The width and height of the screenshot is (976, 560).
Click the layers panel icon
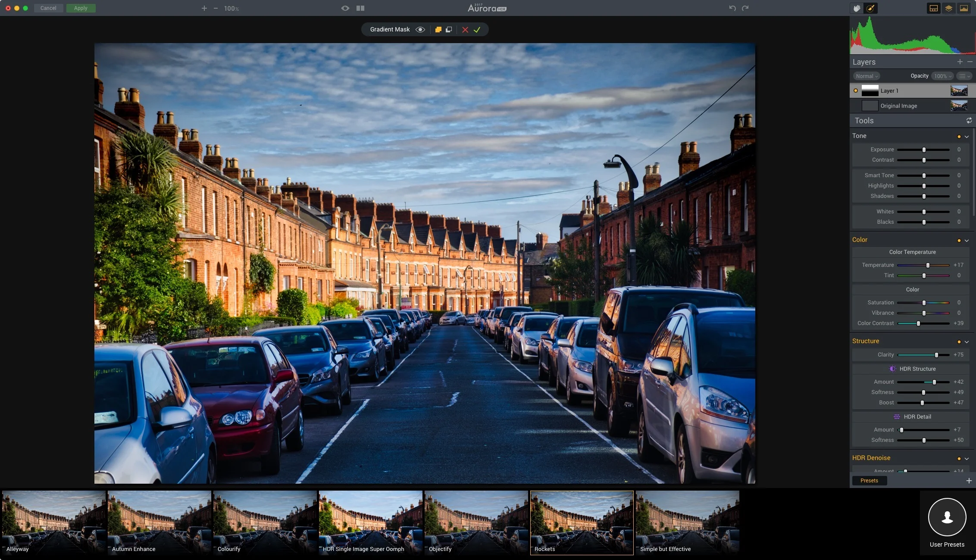click(x=948, y=8)
